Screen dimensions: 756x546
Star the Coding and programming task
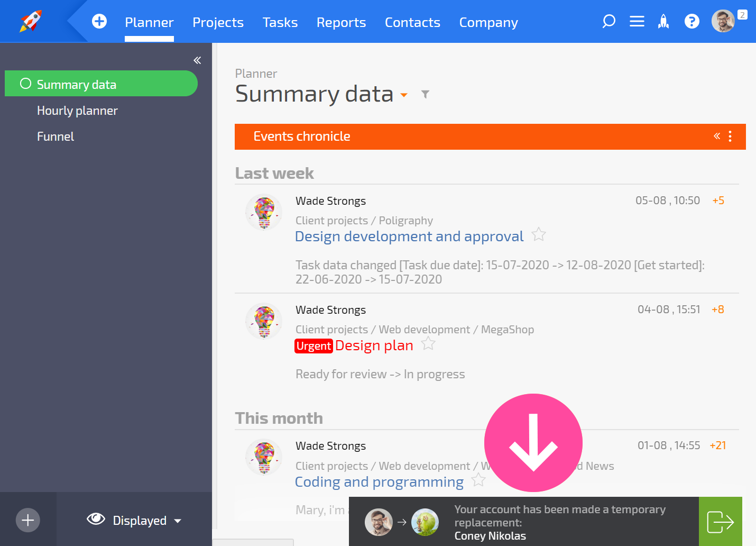click(x=478, y=480)
